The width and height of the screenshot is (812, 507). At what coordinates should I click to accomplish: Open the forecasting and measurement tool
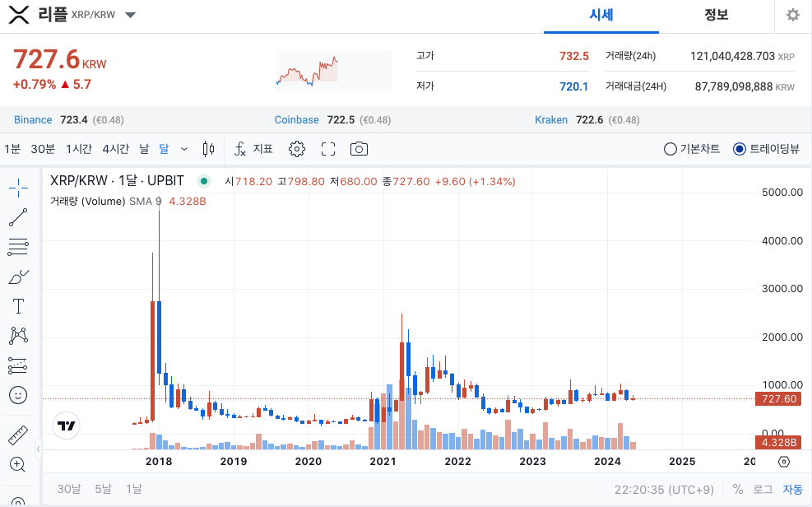click(18, 365)
